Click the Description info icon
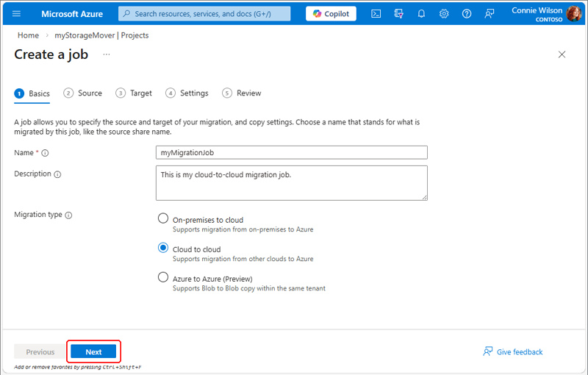Screen dimensions: 588x375 pyautogui.click(x=57, y=174)
